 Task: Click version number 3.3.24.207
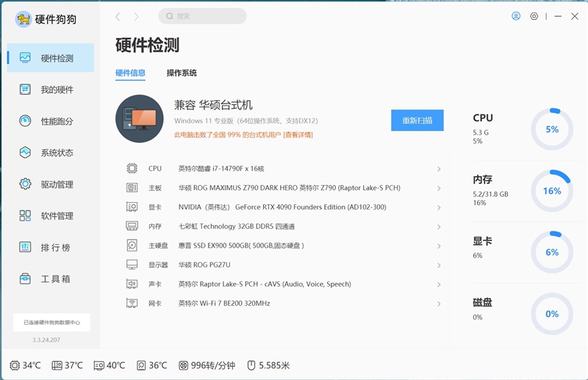[x=46, y=340]
